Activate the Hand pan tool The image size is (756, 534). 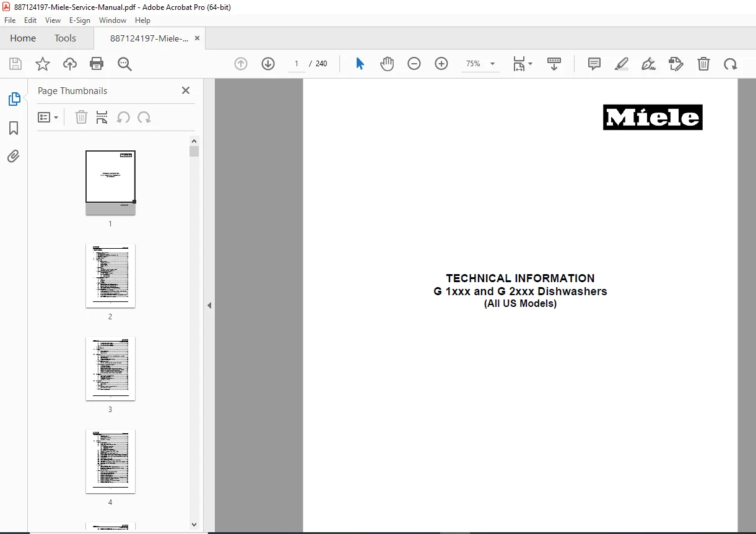pyautogui.click(x=387, y=64)
